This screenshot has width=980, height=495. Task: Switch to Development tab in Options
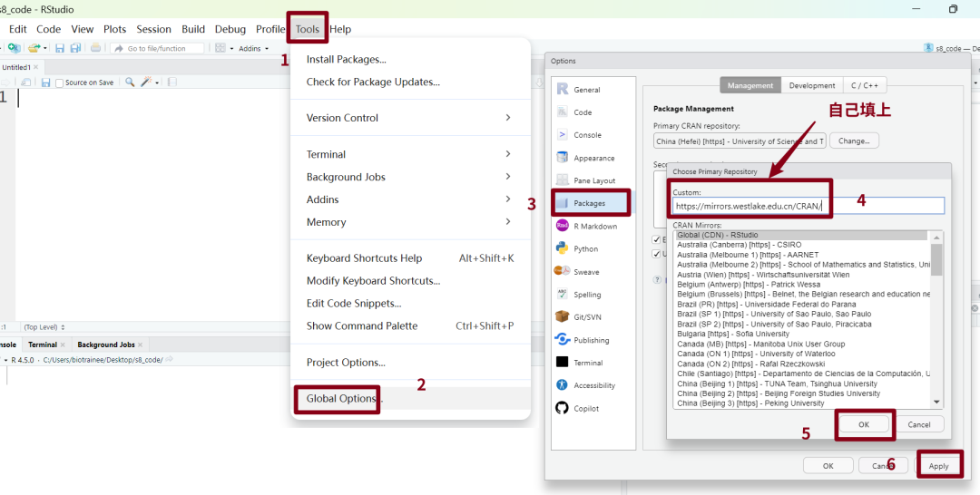(812, 85)
